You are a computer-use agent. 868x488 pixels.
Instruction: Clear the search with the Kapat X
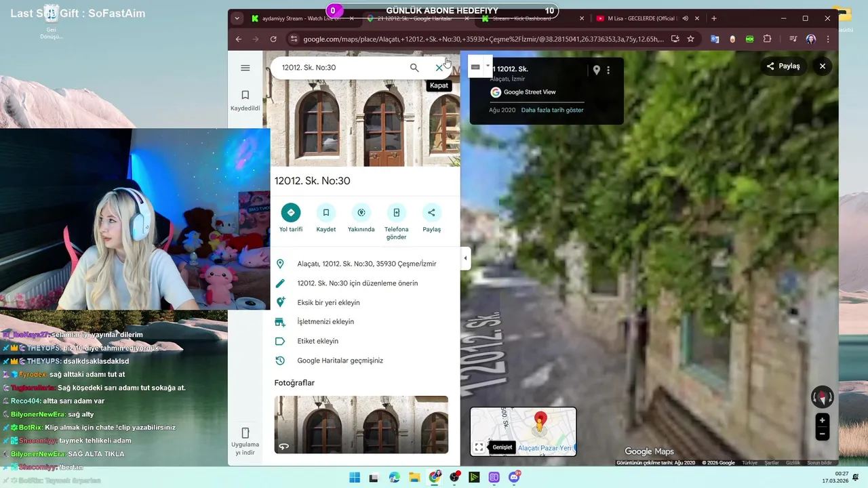pos(439,68)
